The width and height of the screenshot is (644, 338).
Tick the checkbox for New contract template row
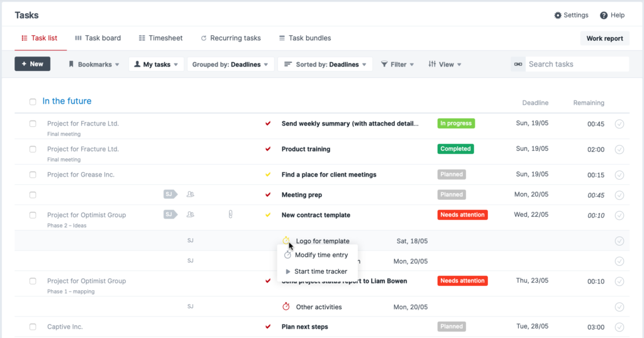point(33,214)
